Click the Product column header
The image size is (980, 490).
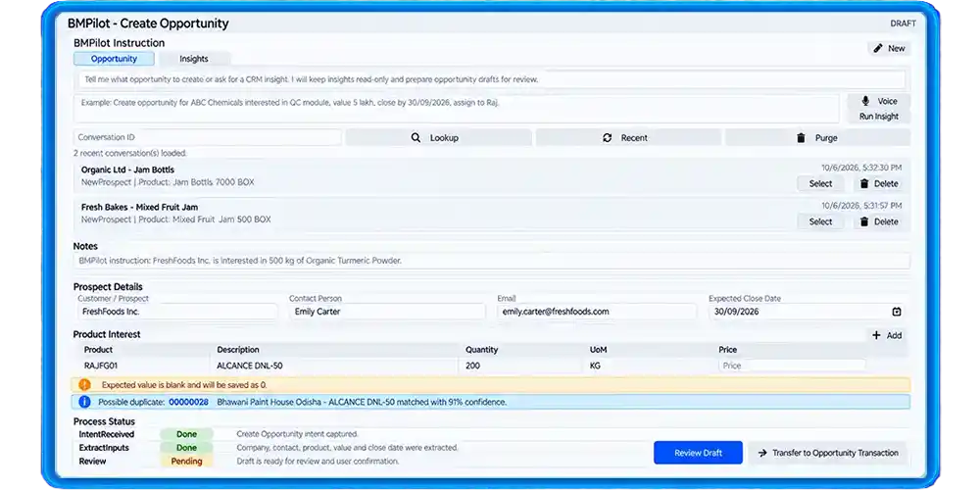[99, 350]
